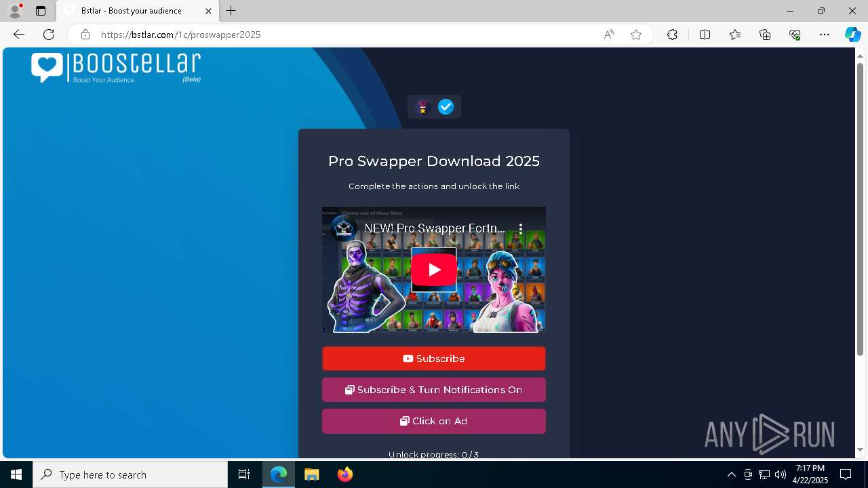868x488 pixels.
Task: Turn on Read aloud for this page
Action: (x=609, y=35)
